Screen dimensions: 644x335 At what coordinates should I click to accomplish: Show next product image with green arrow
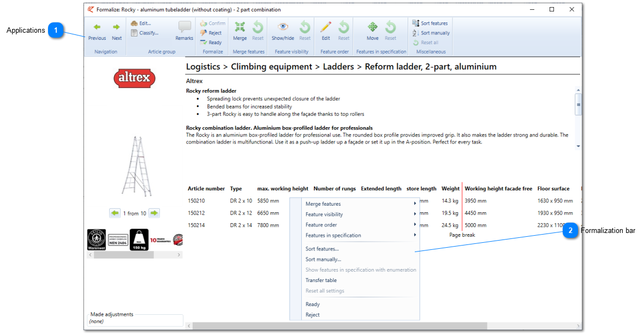pyautogui.click(x=154, y=213)
